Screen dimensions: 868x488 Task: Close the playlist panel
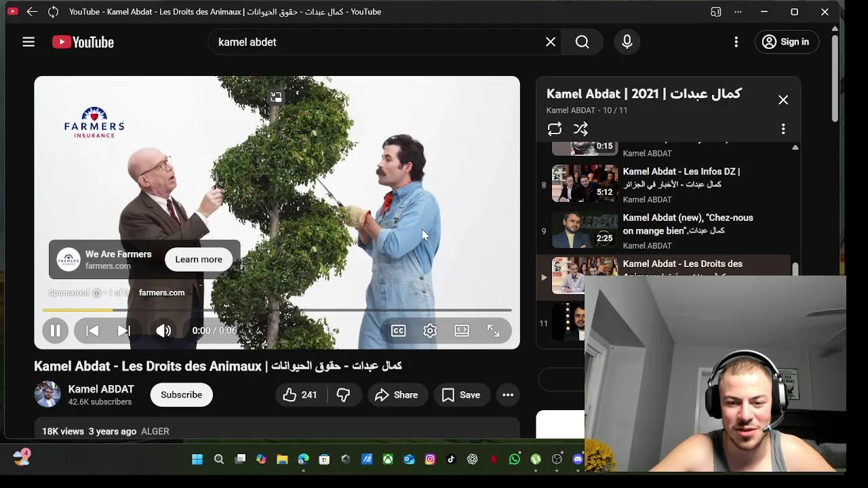tap(783, 100)
